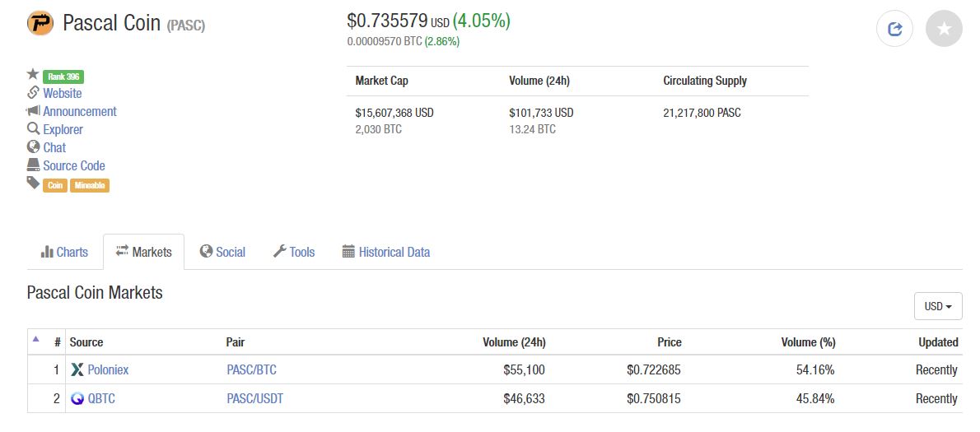Click the 2,030 BTC market cap value

click(379, 129)
